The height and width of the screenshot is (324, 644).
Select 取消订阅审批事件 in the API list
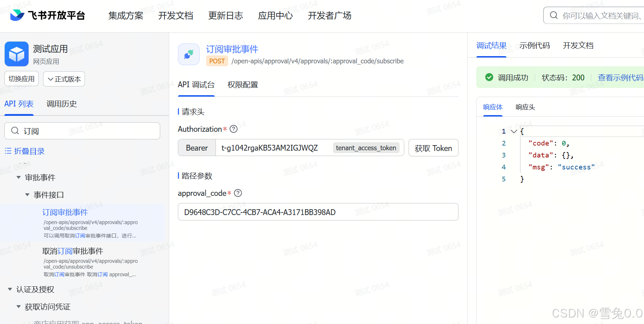82,262
